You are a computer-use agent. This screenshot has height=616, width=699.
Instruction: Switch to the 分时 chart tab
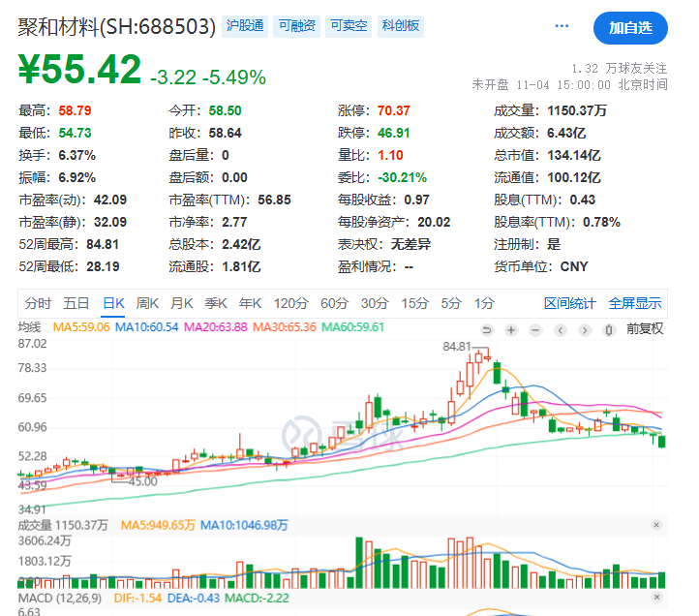(x=38, y=303)
